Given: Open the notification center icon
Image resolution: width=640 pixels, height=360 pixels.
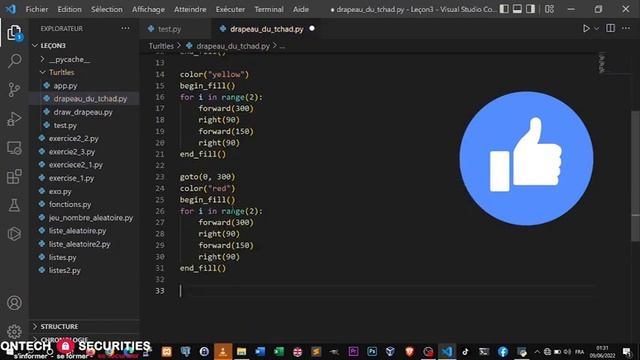Looking at the screenshot, I should pos(627,351).
